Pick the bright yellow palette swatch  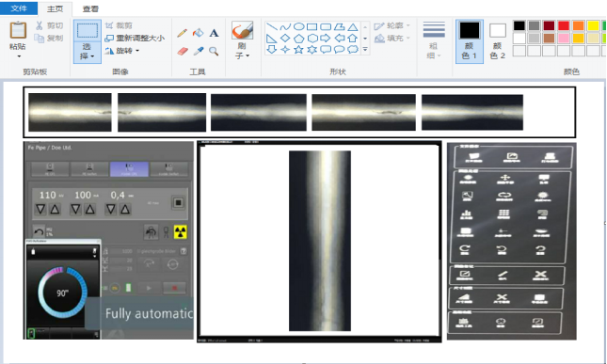click(593, 26)
